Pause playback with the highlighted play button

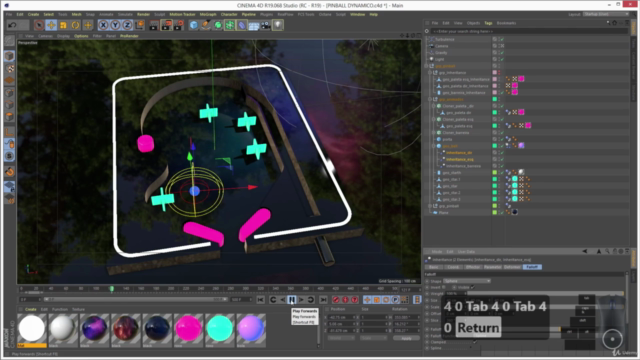pos(292,300)
